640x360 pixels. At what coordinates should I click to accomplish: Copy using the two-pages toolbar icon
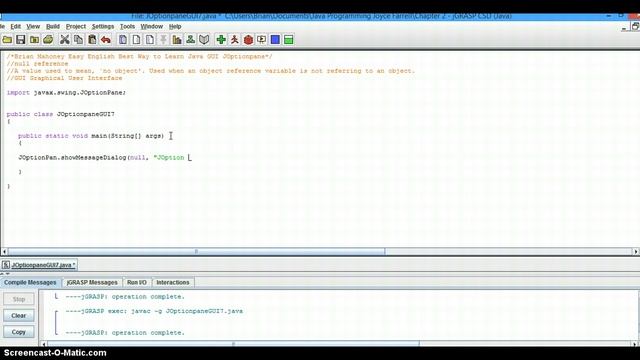pos(78,40)
